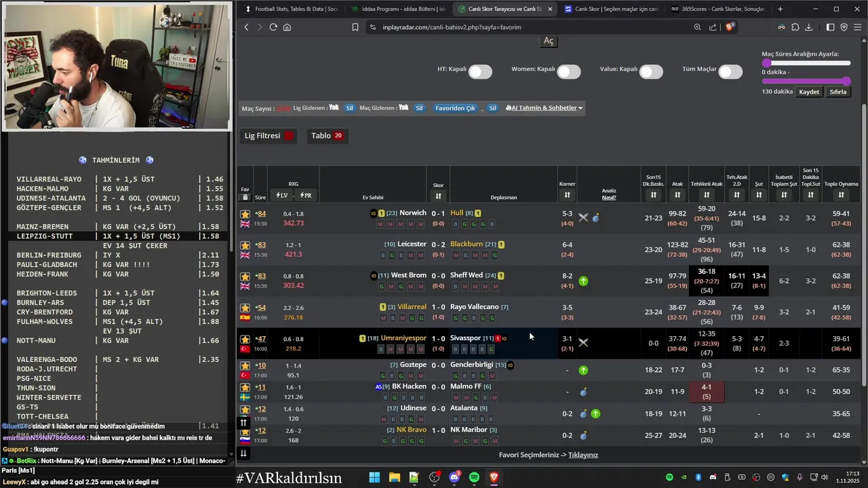This screenshot has width=868, height=488.
Task: Sort by Korner column arrows
Action: (567, 195)
